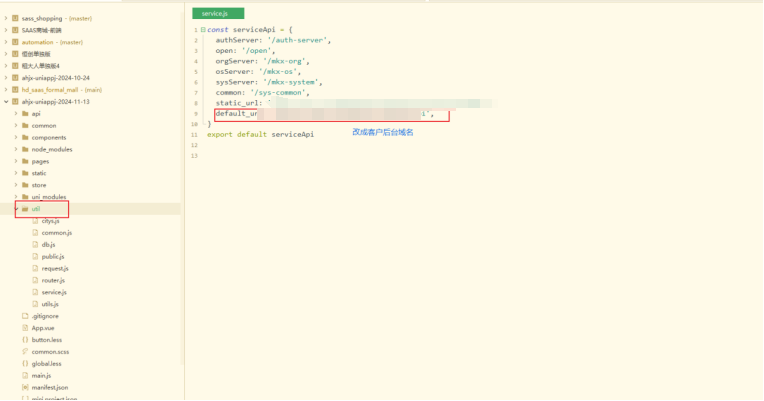Viewport: 764px width, 401px height.
Task: Select the node_modules folder name
Action: 52,150
